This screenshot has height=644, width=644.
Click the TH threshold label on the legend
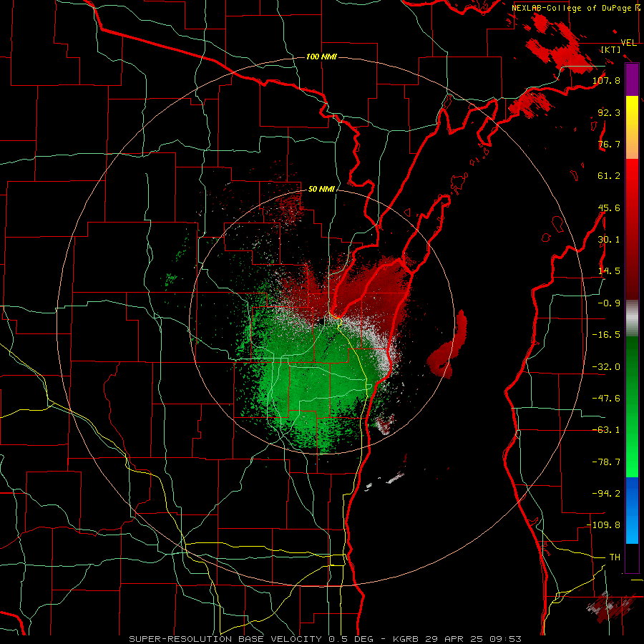click(x=615, y=557)
